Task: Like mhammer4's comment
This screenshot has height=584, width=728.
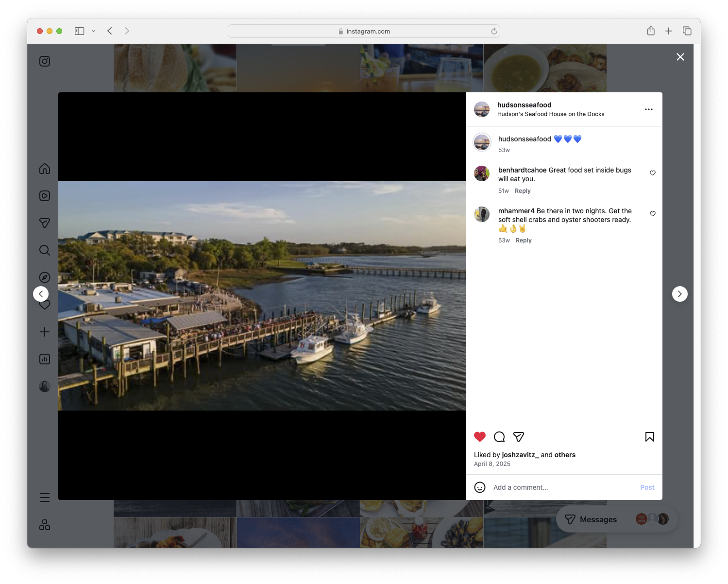Action: point(652,213)
